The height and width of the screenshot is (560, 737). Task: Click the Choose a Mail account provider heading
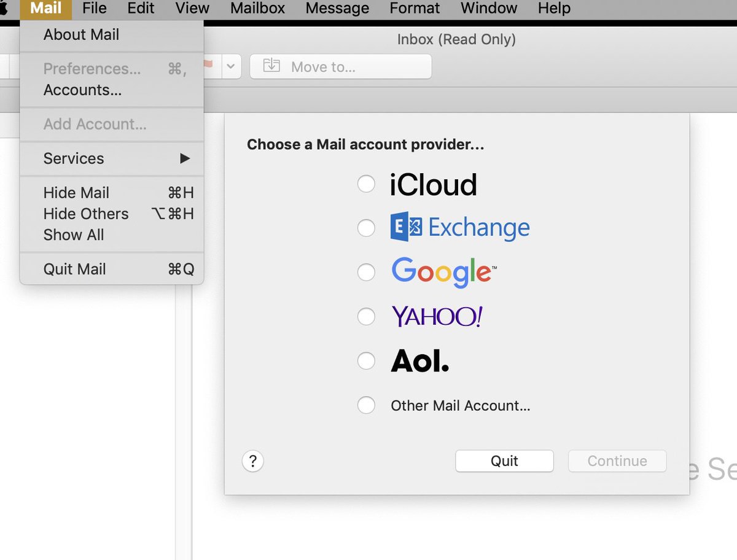click(365, 145)
